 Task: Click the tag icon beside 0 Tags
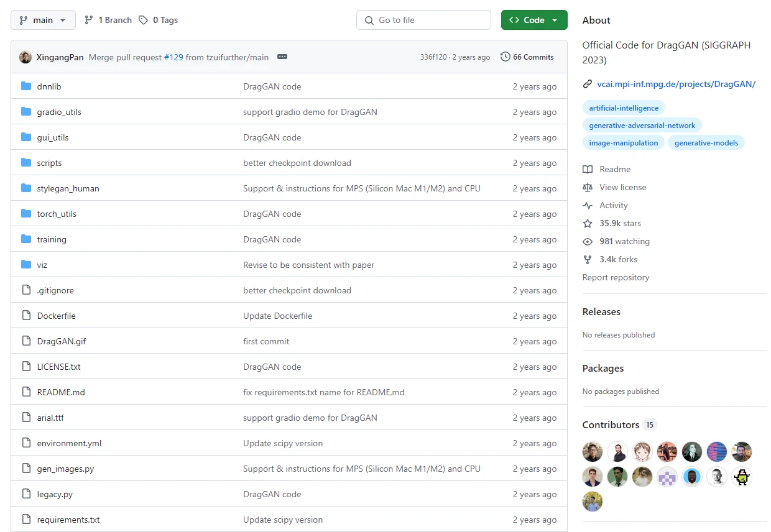(x=144, y=20)
